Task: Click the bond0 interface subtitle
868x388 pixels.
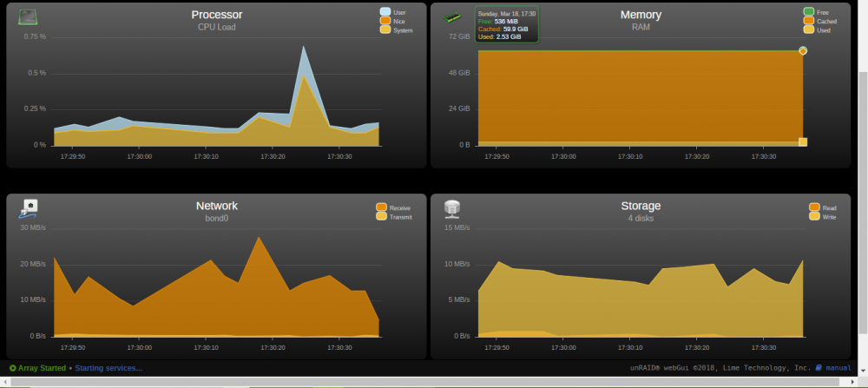Action: pyautogui.click(x=216, y=218)
